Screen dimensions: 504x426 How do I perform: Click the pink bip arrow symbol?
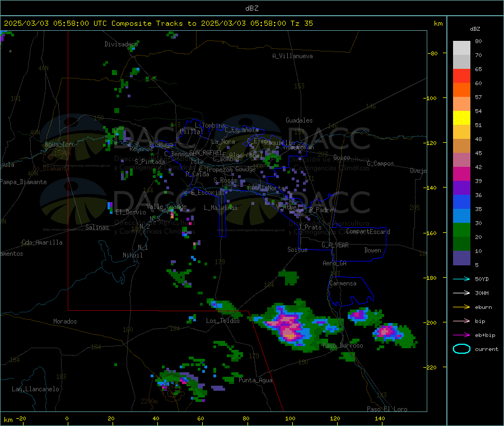tap(461, 321)
